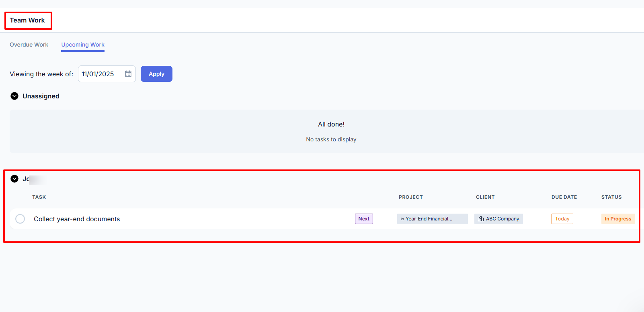Open the calendar picker icon in date field
This screenshot has width=644, height=312.
pyautogui.click(x=128, y=74)
